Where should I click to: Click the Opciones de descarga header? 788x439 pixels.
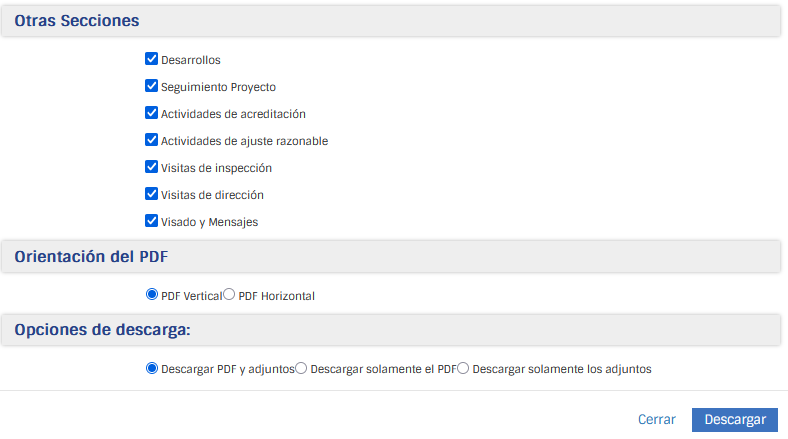[102, 330]
